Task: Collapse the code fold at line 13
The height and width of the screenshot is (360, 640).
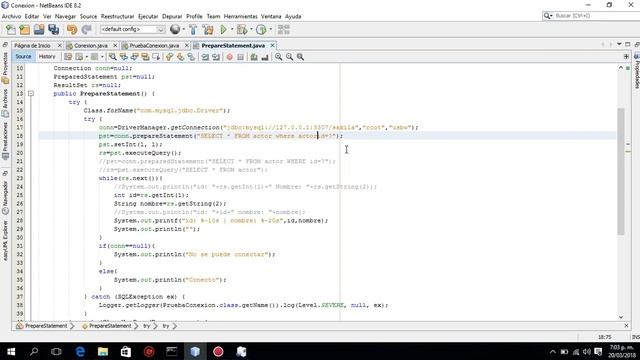Action: [x=31, y=93]
